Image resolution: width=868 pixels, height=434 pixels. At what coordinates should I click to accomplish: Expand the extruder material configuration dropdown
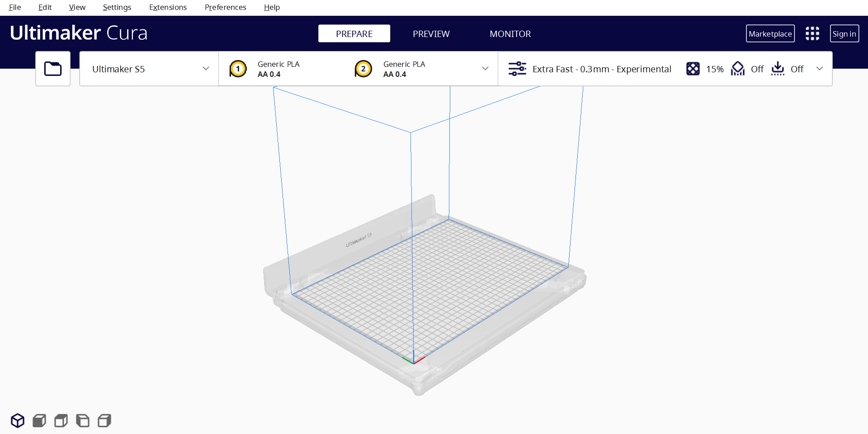tap(485, 69)
